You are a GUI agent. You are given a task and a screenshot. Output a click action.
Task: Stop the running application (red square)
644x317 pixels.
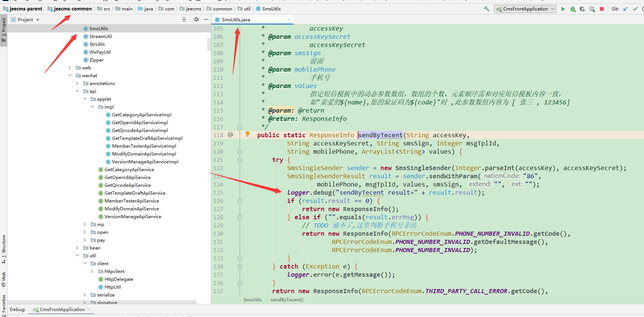coord(602,9)
